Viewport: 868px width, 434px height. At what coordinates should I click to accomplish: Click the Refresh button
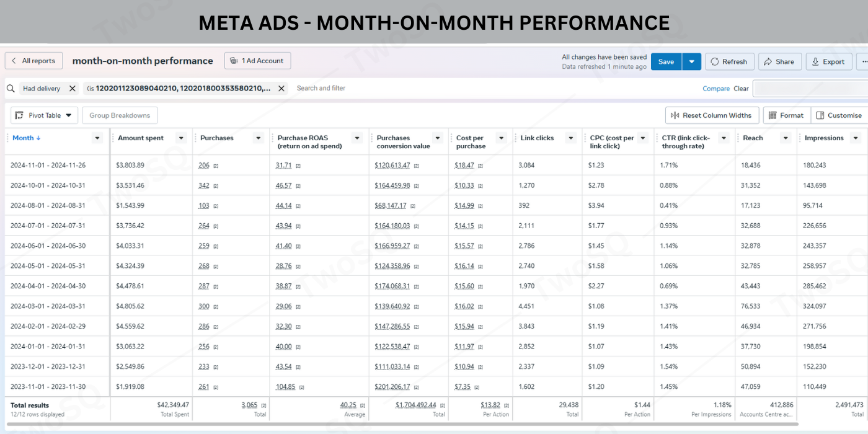click(729, 61)
